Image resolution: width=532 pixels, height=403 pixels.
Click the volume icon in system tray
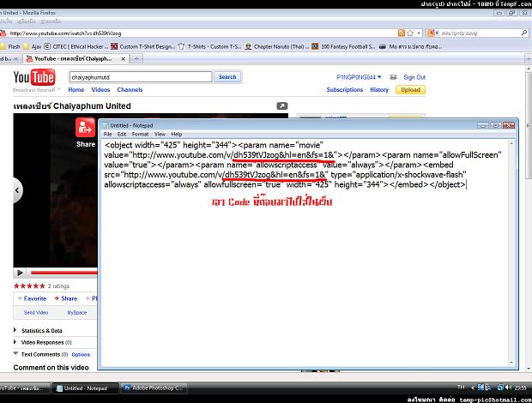tap(508, 388)
